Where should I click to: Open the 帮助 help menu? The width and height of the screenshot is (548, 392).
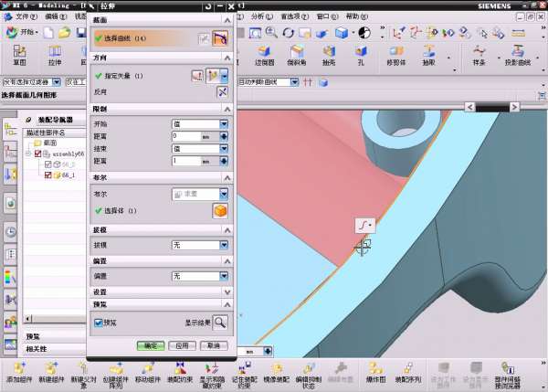pos(356,16)
